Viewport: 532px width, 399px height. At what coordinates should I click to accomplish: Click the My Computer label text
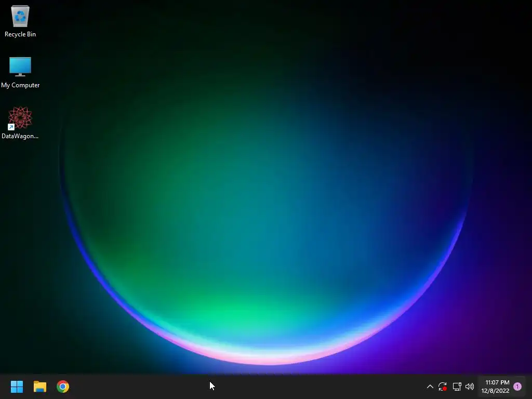(x=20, y=85)
